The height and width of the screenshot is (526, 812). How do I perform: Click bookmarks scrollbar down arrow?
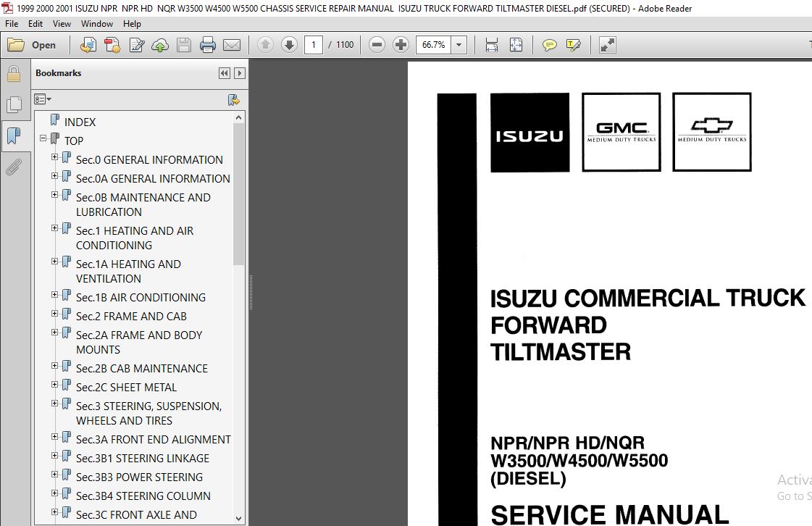coord(238,518)
